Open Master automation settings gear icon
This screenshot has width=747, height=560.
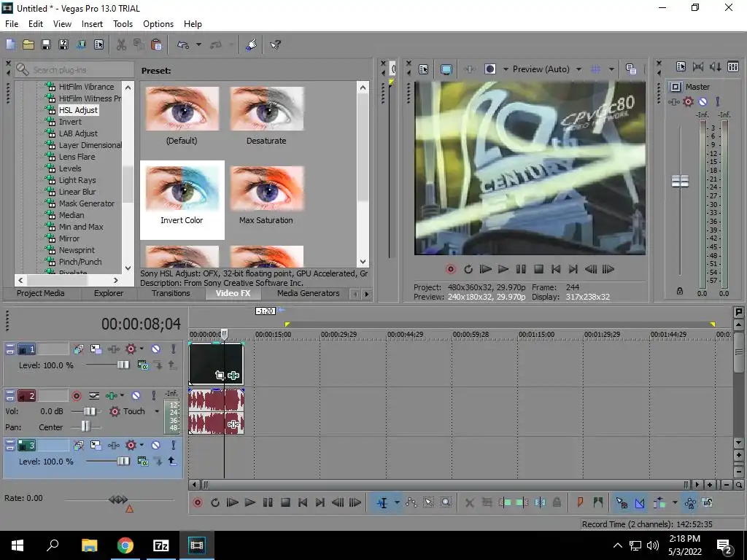pos(688,101)
